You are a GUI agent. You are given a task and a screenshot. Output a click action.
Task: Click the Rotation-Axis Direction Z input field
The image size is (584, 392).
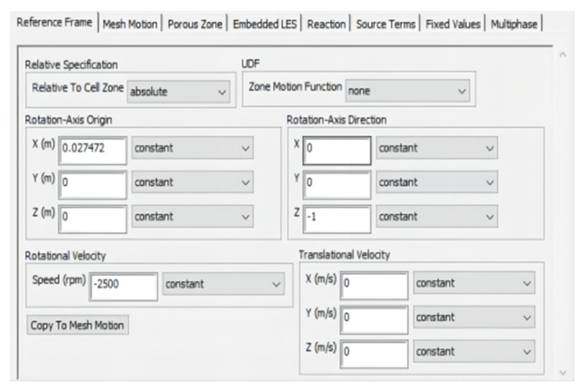point(337,219)
